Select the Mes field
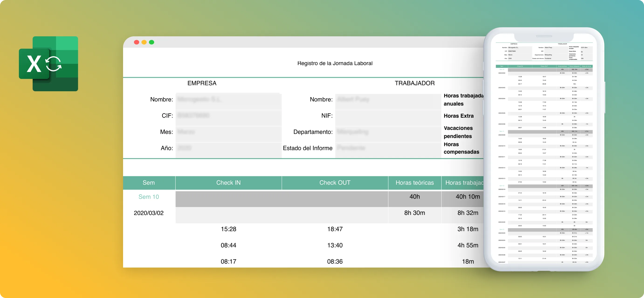 tap(228, 134)
